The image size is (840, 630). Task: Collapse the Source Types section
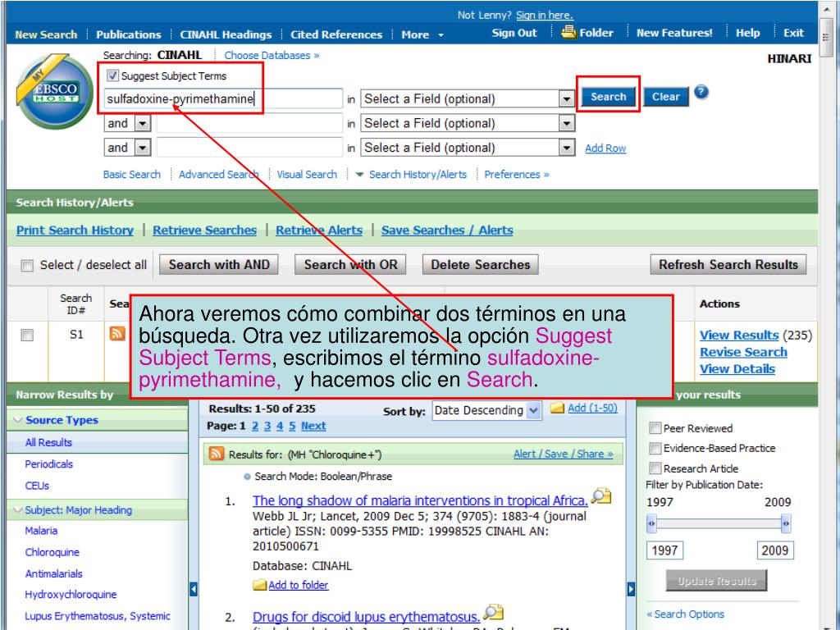tap(18, 419)
